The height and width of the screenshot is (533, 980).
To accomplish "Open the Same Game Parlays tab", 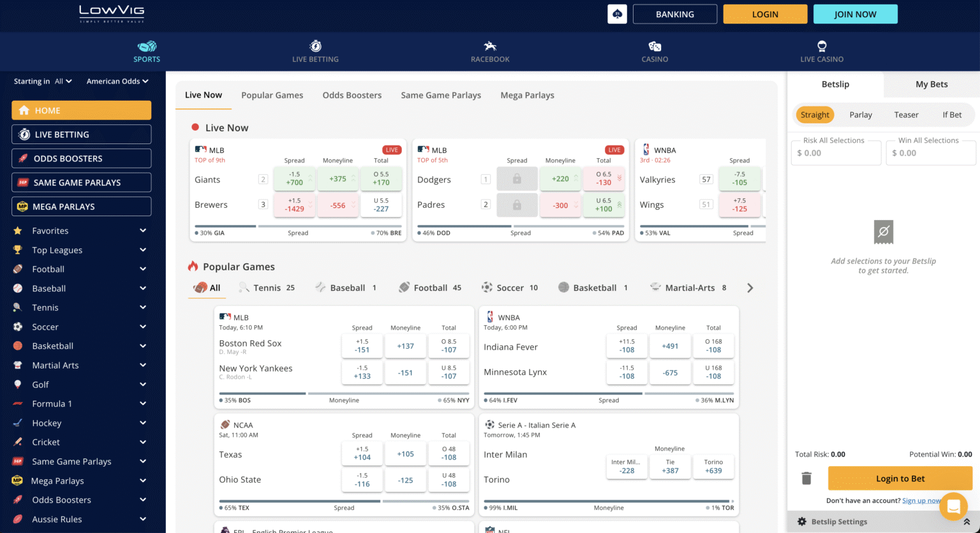I will [x=441, y=95].
